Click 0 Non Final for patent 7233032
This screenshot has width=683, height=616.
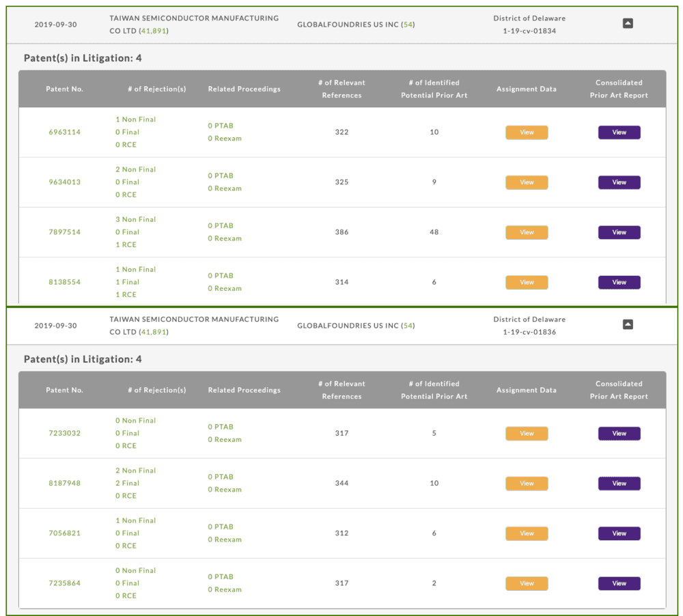[x=135, y=421]
